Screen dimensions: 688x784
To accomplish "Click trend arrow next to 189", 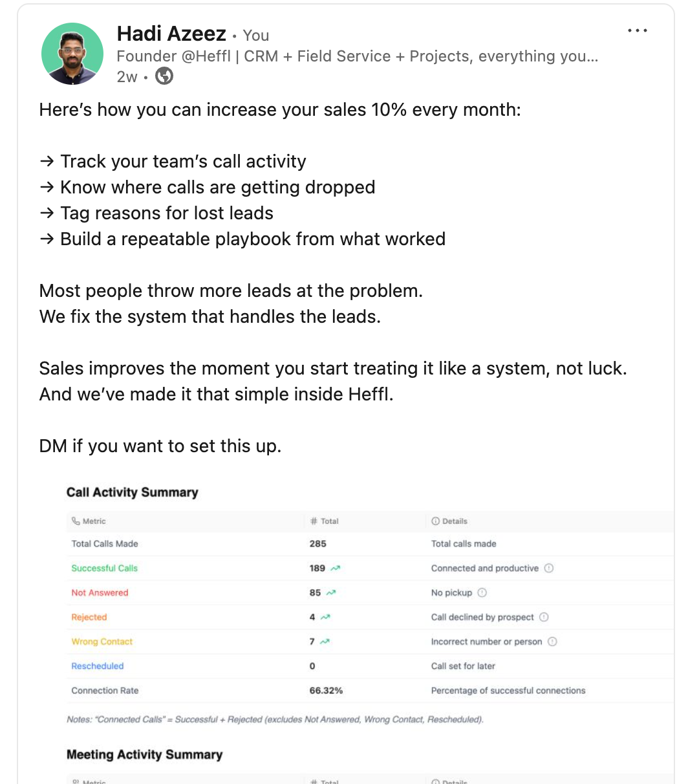I will coord(335,568).
